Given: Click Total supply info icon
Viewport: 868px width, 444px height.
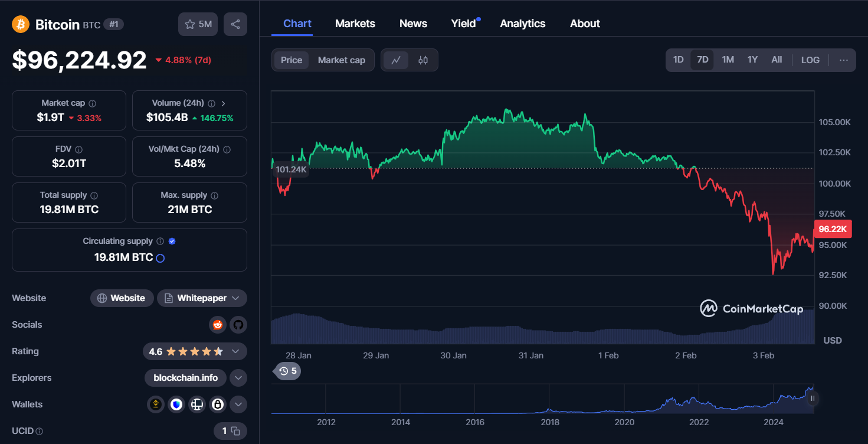Looking at the screenshot, I should (x=94, y=195).
